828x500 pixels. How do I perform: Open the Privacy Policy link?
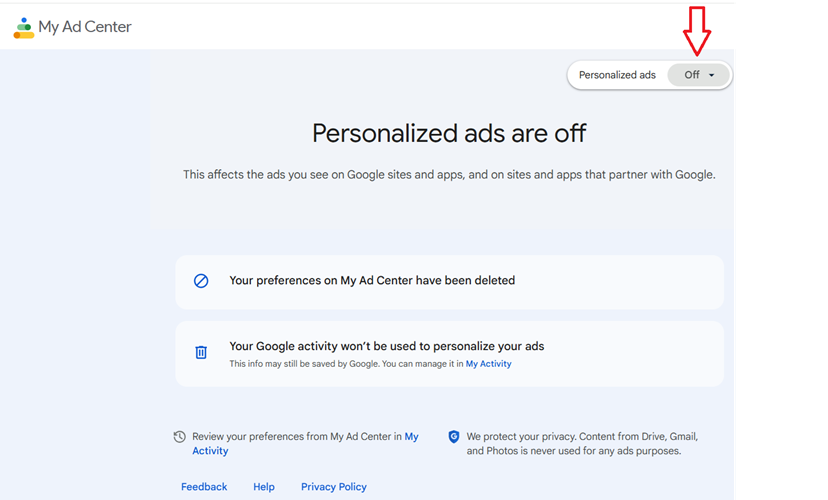(334, 487)
